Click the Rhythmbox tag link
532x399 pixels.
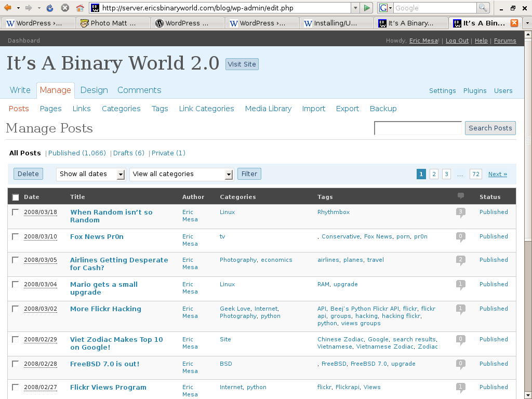(x=333, y=212)
